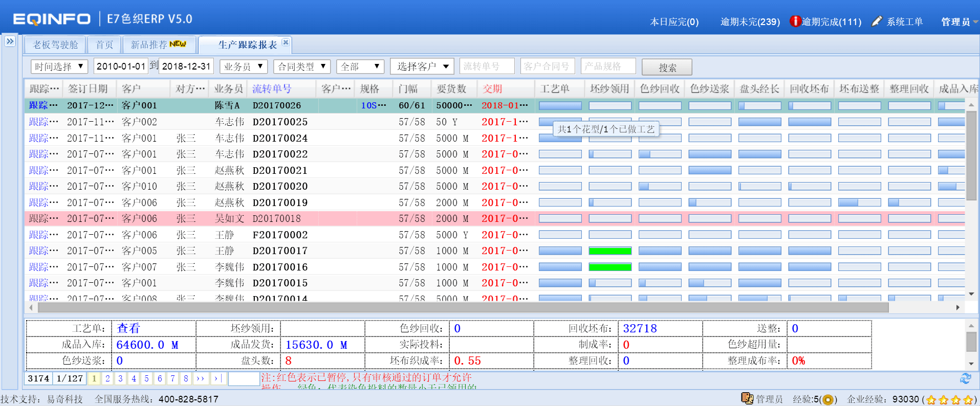Click the 坯纱领用 column header
The width and height of the screenshot is (980, 406).
[609, 89]
